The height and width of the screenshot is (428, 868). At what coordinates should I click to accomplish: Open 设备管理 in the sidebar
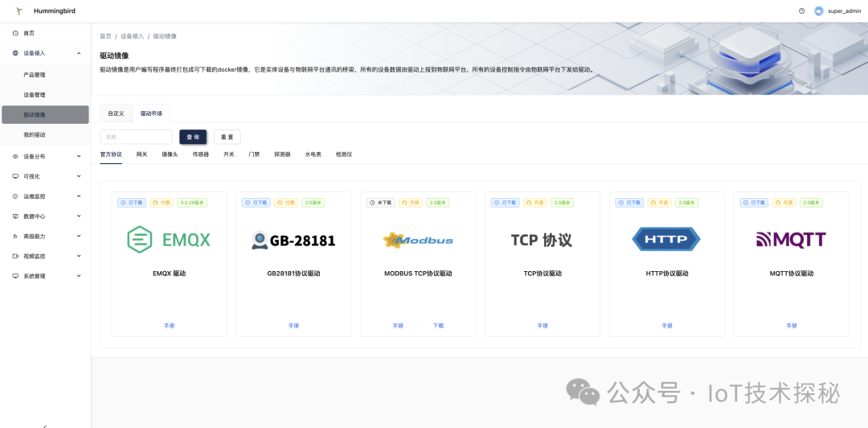click(x=45, y=95)
